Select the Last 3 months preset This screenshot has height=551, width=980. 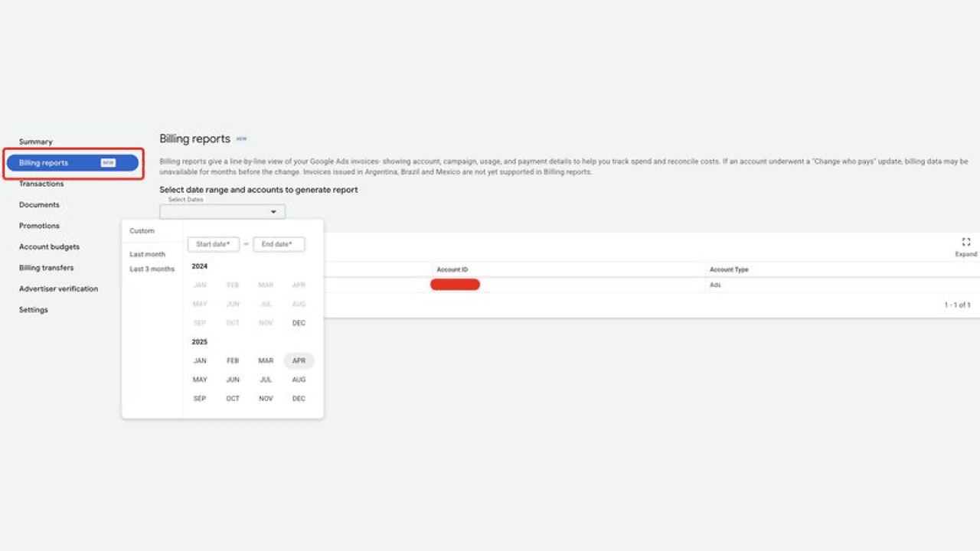[x=152, y=269]
